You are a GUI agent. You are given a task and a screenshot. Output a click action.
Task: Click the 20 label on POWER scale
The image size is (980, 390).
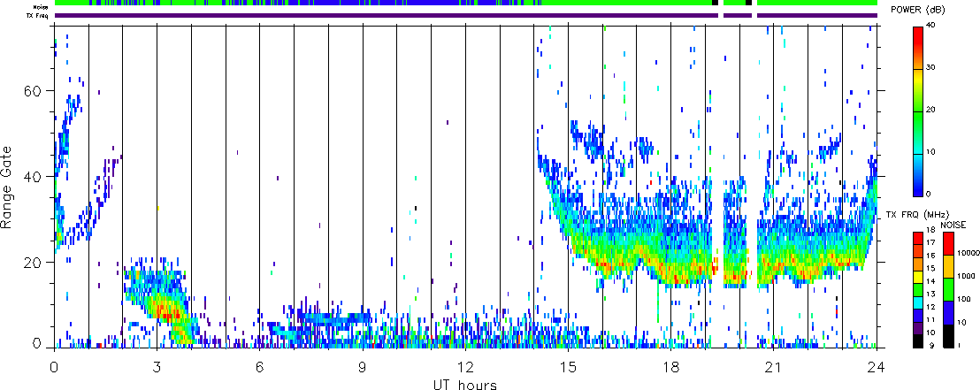930,110
